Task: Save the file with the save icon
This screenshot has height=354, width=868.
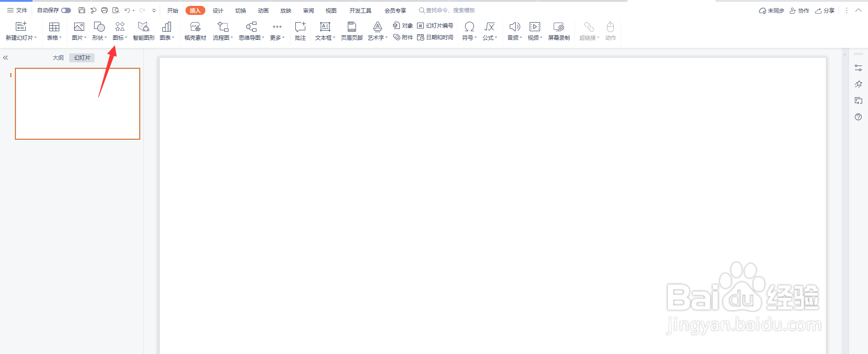Action: 82,10
